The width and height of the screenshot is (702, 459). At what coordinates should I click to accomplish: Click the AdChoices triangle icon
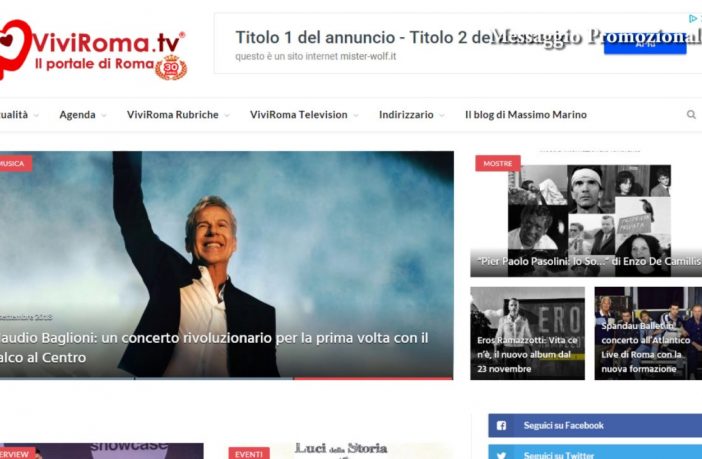tap(693, 19)
